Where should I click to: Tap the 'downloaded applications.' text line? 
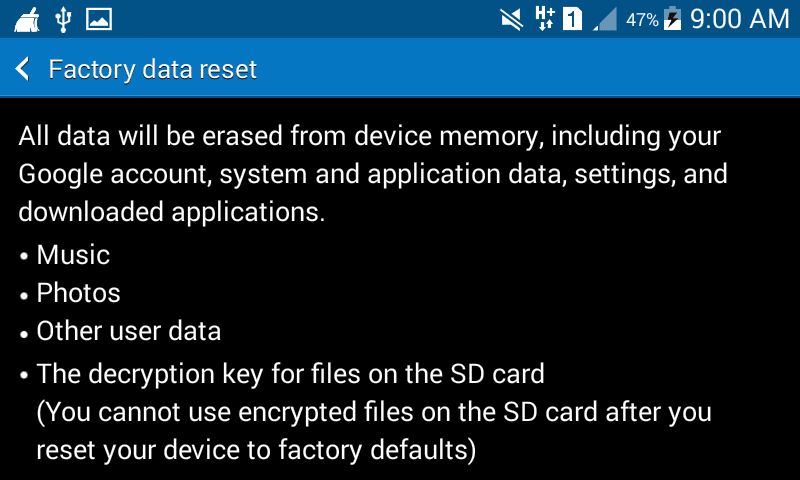(x=171, y=212)
